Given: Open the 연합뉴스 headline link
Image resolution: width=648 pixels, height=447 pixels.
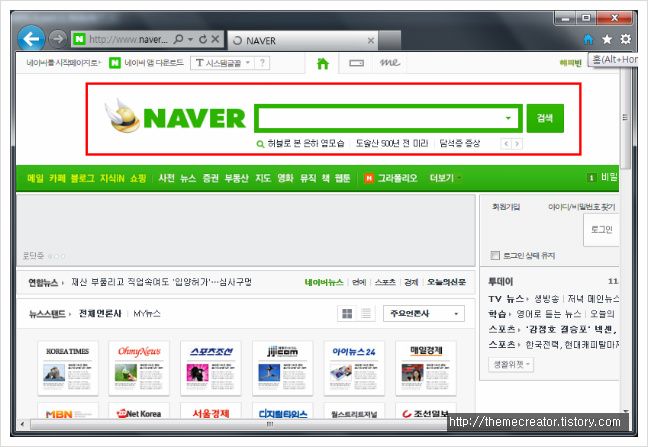Looking at the screenshot, I should pos(161,282).
